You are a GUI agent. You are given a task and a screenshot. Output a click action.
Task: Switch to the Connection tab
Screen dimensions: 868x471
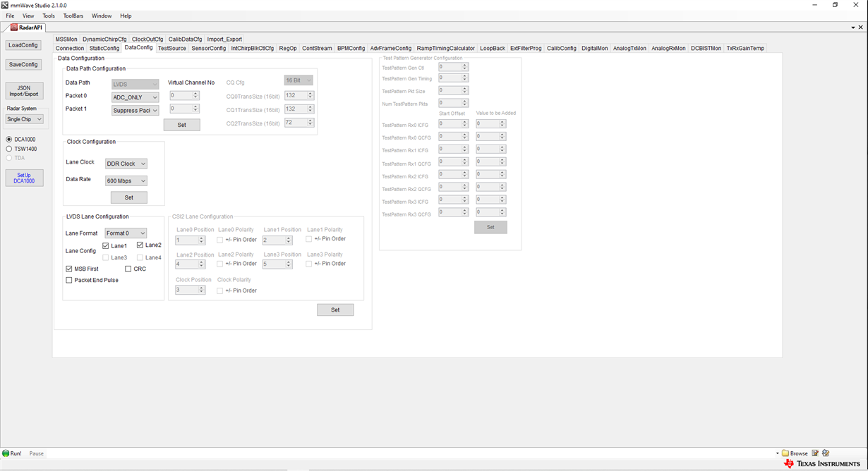70,49
